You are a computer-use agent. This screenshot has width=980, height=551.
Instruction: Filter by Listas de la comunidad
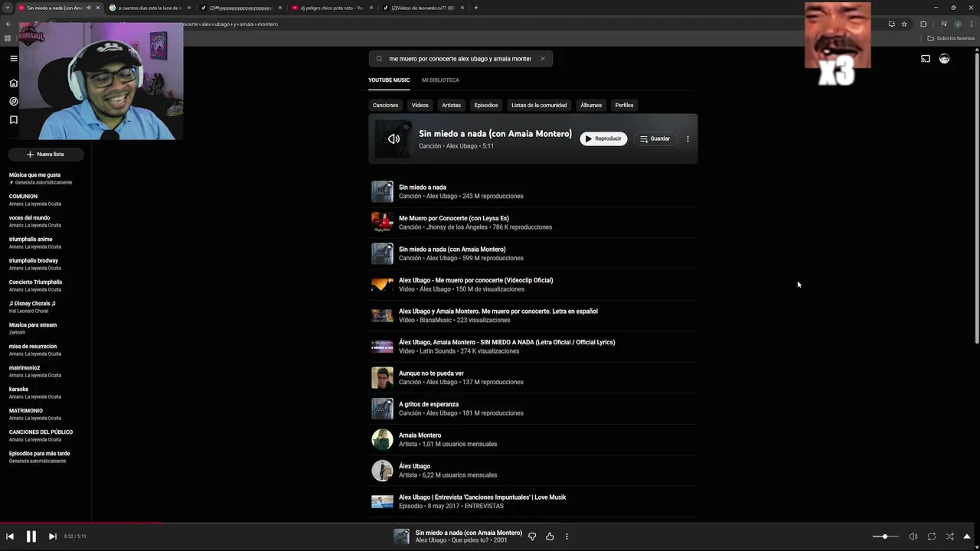pos(539,105)
